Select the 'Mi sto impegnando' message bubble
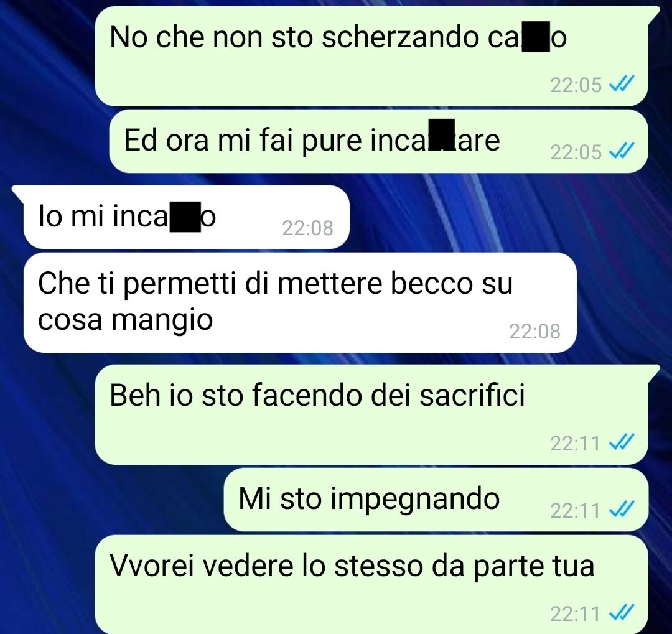This screenshot has width=672, height=634. [436, 500]
